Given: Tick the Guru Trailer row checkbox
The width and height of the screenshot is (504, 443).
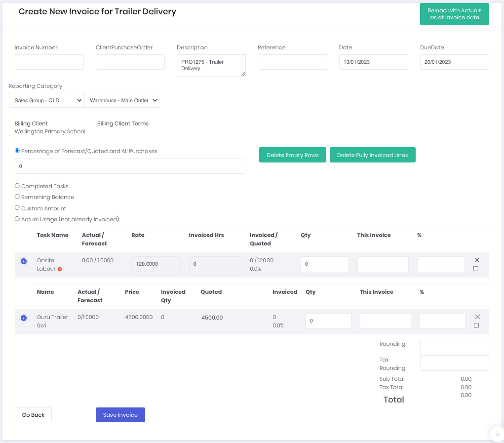Looking at the screenshot, I should click(x=477, y=325).
